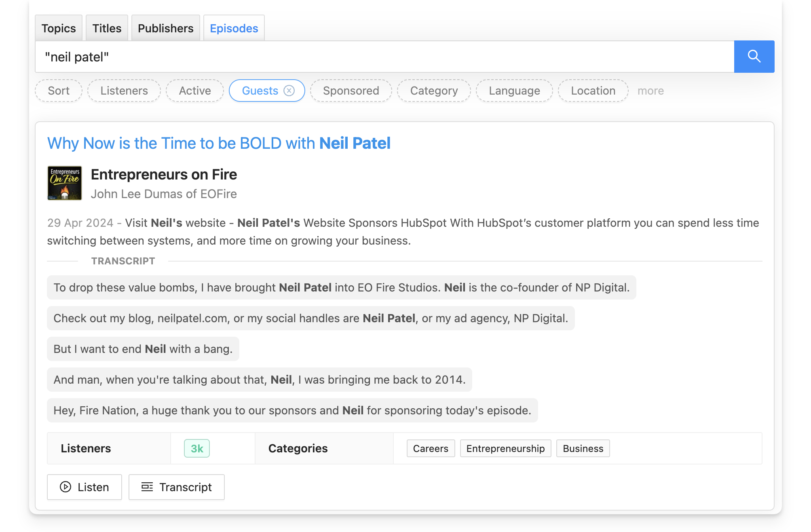This screenshot has height=532, width=811.
Task: Open the Category filter
Action: click(x=433, y=91)
